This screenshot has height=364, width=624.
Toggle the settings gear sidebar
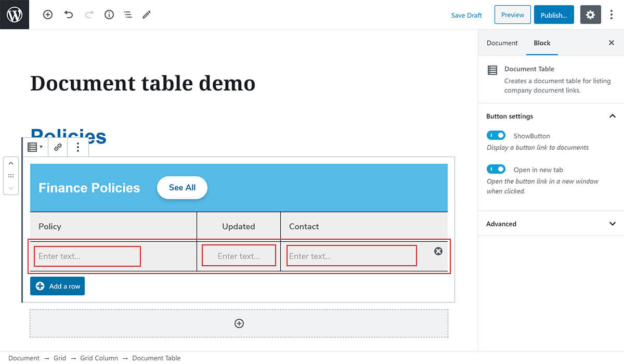point(590,15)
